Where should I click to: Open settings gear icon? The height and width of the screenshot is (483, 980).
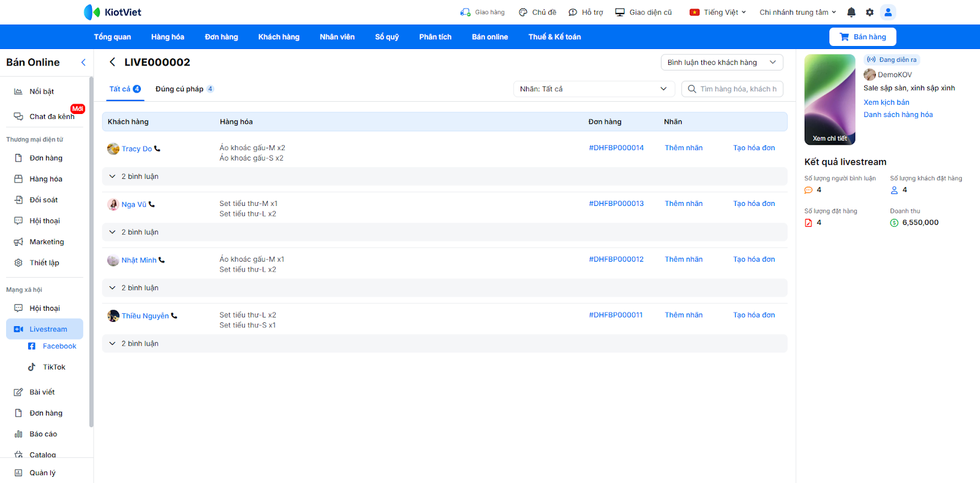click(x=870, y=12)
